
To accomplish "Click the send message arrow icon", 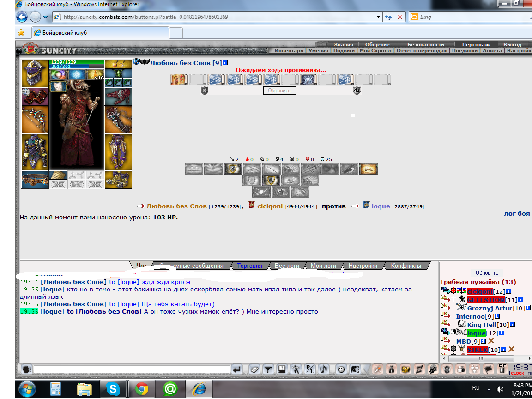I will (237, 369).
